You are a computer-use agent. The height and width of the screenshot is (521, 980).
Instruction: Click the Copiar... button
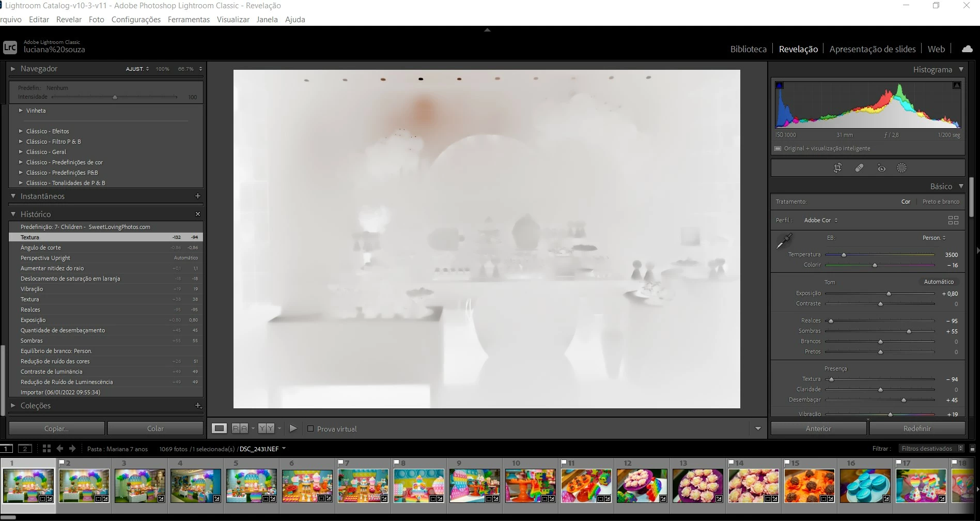pyautogui.click(x=56, y=428)
